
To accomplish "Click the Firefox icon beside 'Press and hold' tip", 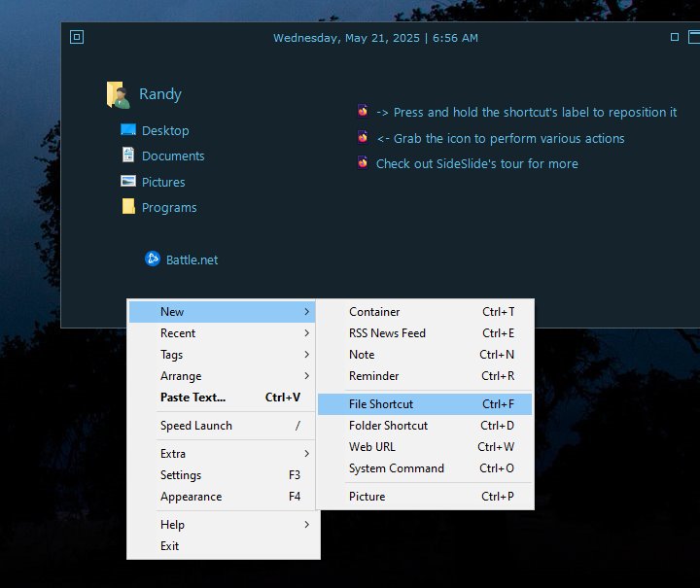I will tap(363, 111).
